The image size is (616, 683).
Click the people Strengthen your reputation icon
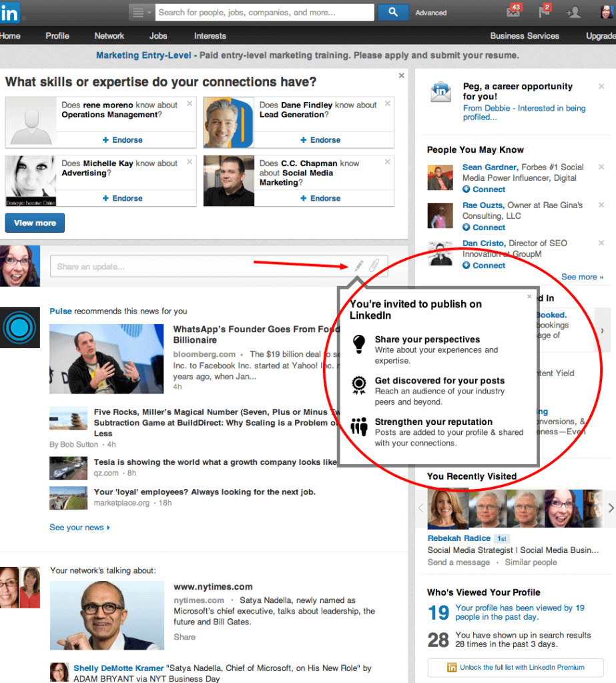(x=359, y=426)
